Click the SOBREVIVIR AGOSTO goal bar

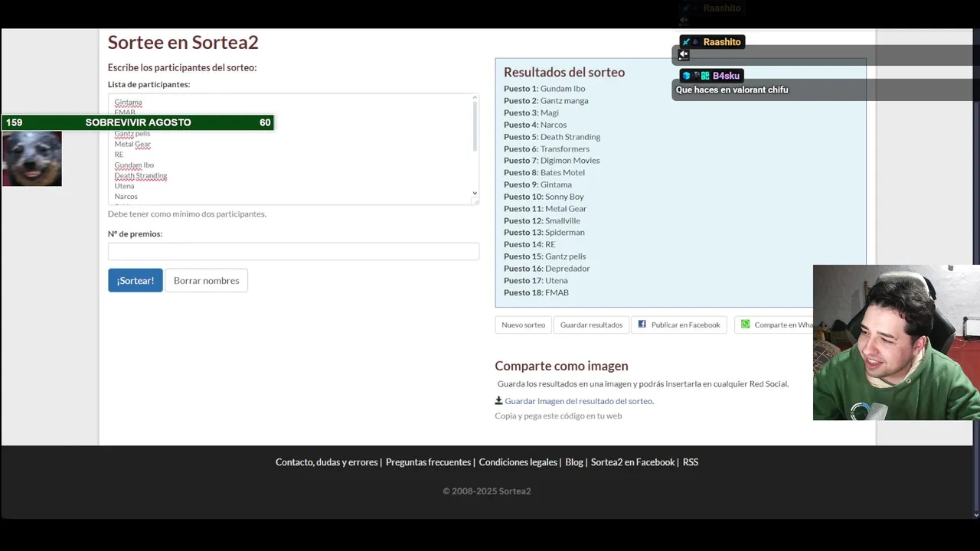tap(138, 122)
